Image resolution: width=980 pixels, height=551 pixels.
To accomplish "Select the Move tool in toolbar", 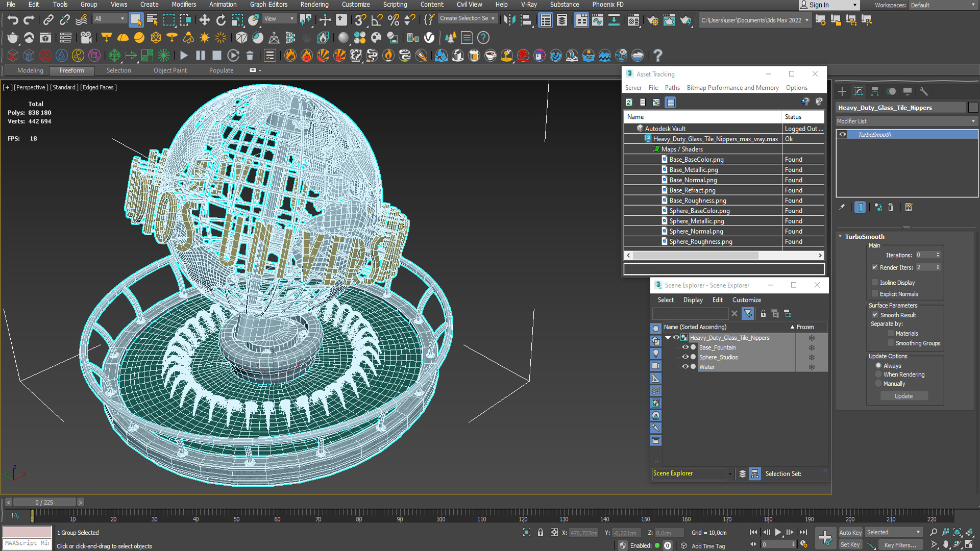I will [x=204, y=20].
